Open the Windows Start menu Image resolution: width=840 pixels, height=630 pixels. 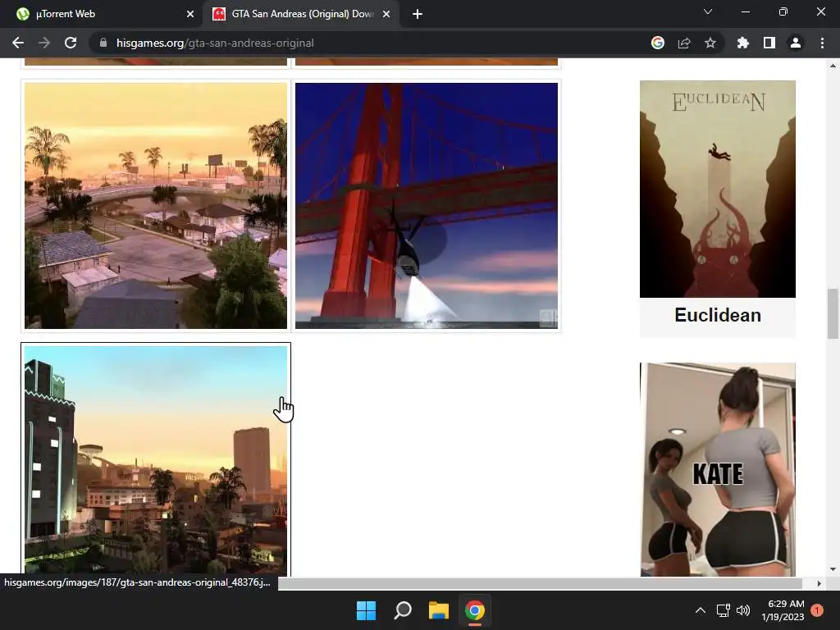click(x=367, y=610)
